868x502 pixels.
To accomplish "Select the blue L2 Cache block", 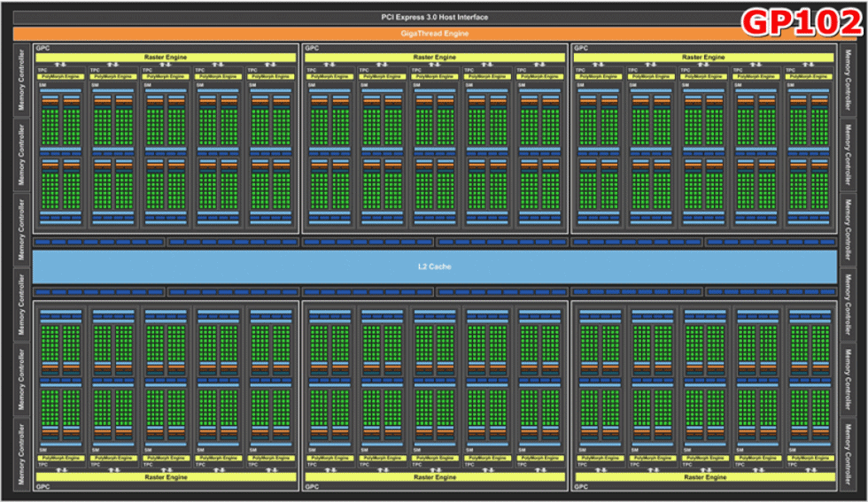I will (434, 266).
